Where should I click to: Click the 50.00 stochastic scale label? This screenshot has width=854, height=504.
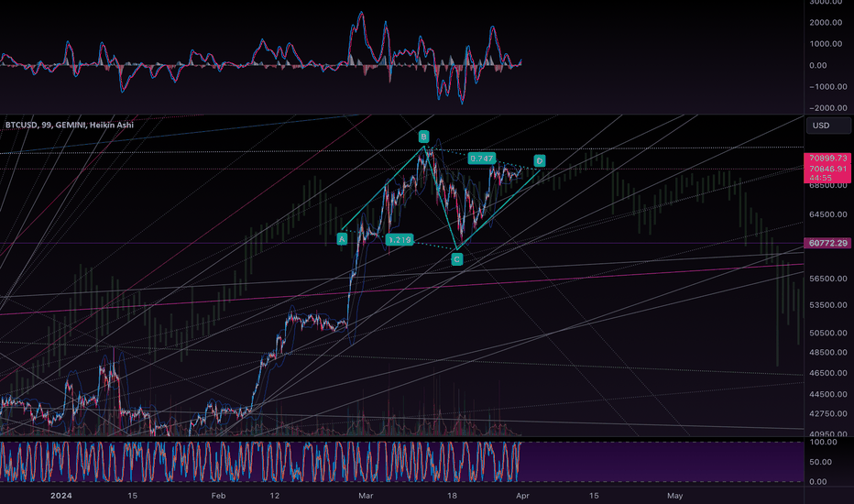click(822, 462)
